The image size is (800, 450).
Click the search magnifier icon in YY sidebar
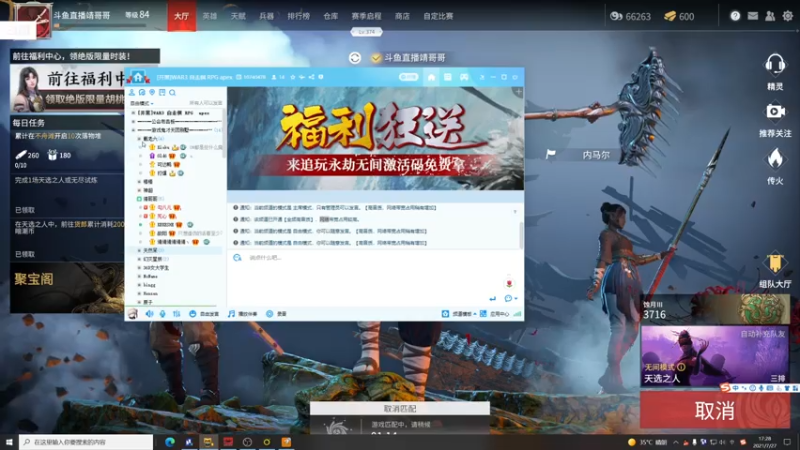point(172,92)
